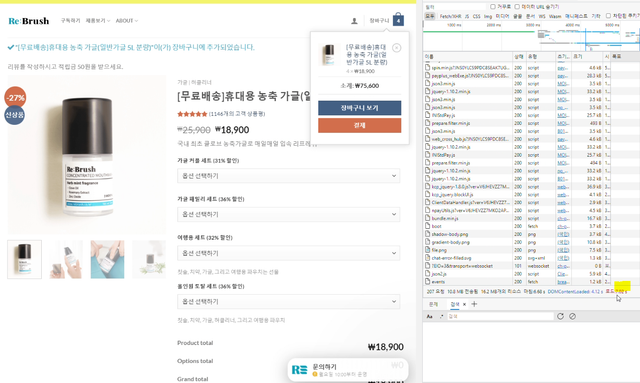Click file icon of chat-error-filled.svg request
Screen dimensions: 640x383
click(428, 258)
